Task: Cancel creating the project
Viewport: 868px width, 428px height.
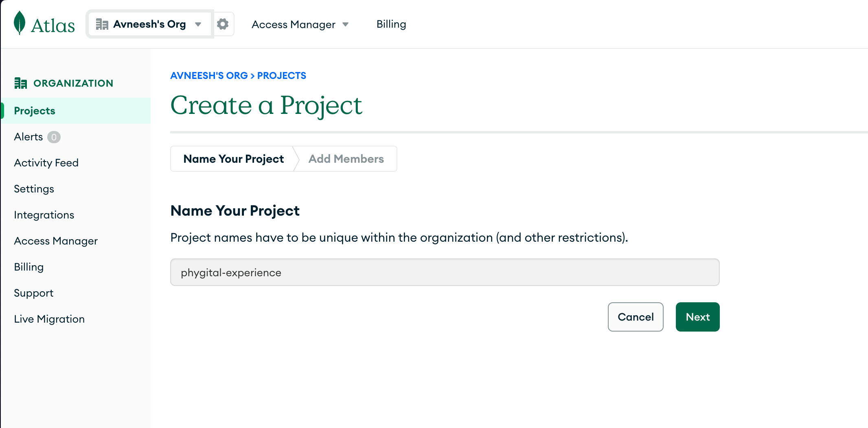Action: 635,317
